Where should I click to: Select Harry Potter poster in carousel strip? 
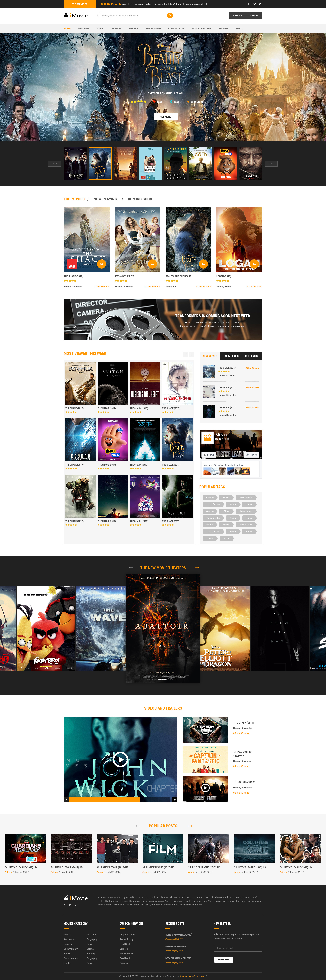coord(75,164)
